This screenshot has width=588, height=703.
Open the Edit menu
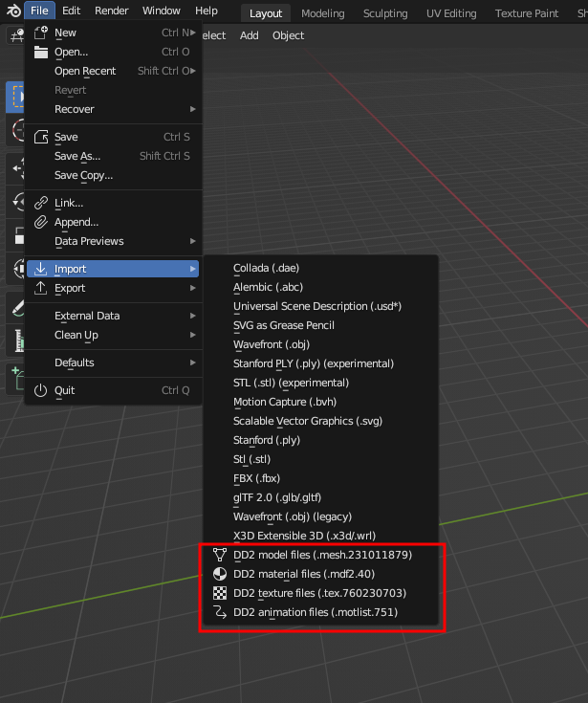pos(72,11)
